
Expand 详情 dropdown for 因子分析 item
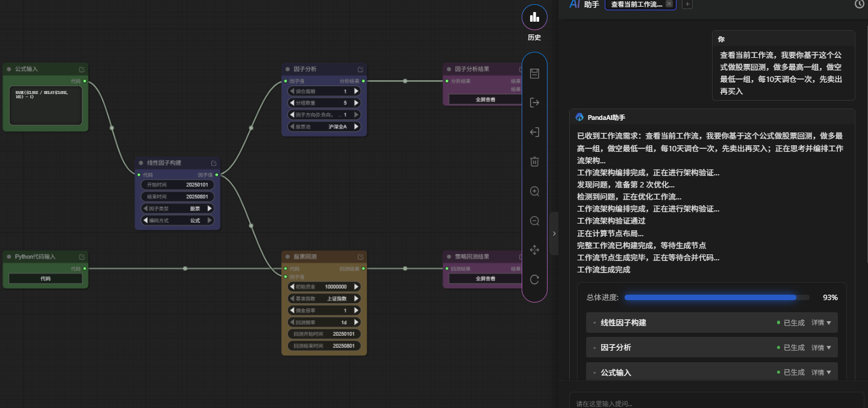(x=821, y=348)
